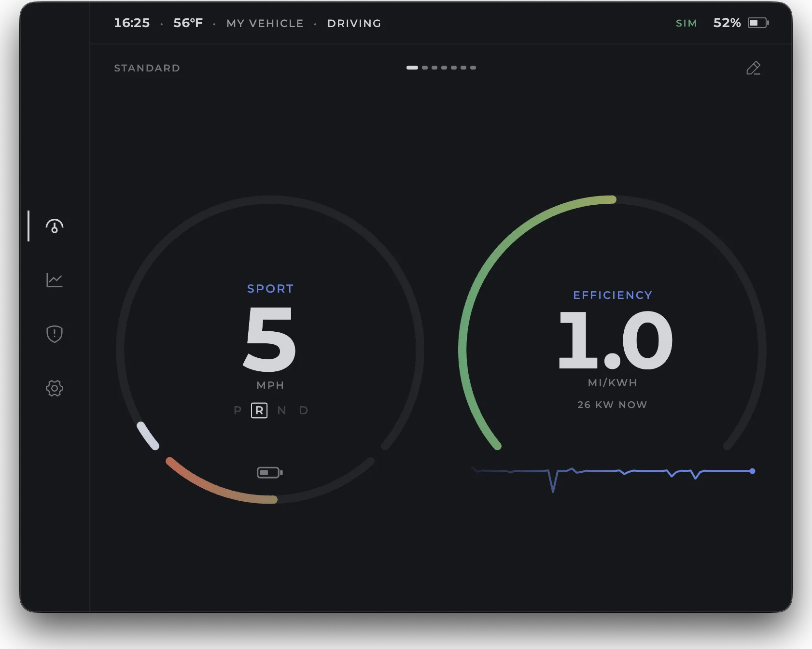This screenshot has width=812, height=649.
Task: Select gear P (Park)
Action: coord(237,410)
